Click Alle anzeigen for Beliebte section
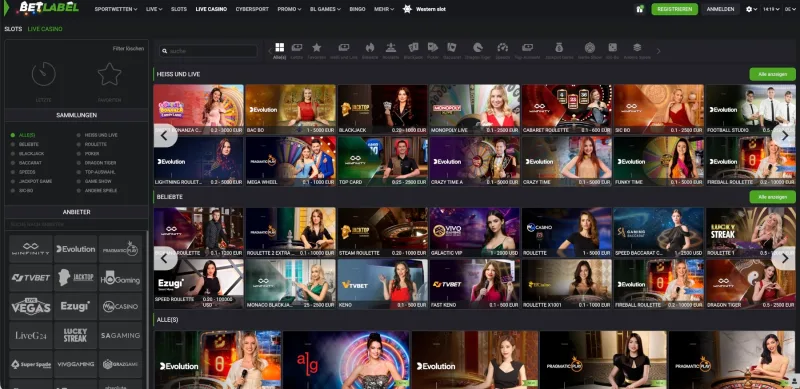Image resolution: width=800 pixels, height=389 pixels. pos(772,197)
